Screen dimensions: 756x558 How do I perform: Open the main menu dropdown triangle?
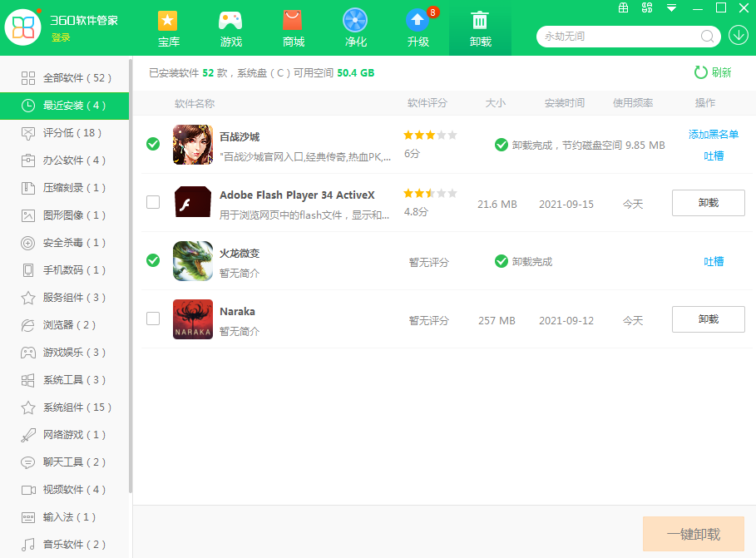(671, 7)
